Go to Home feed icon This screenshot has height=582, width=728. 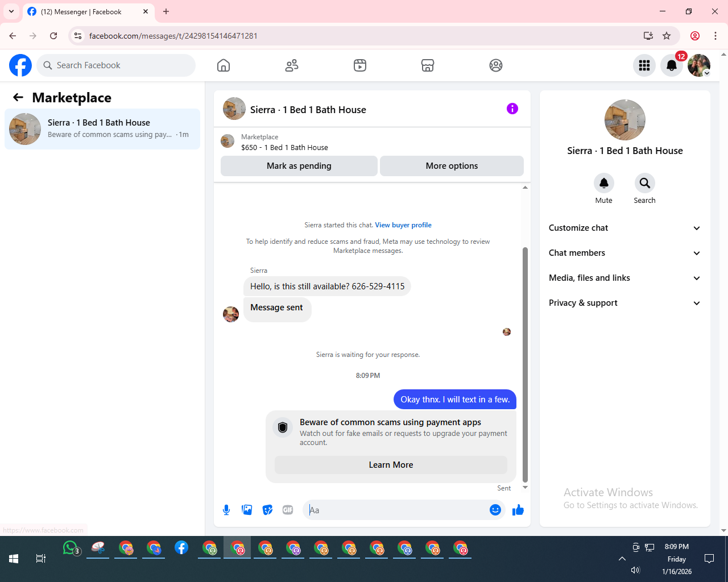click(224, 65)
